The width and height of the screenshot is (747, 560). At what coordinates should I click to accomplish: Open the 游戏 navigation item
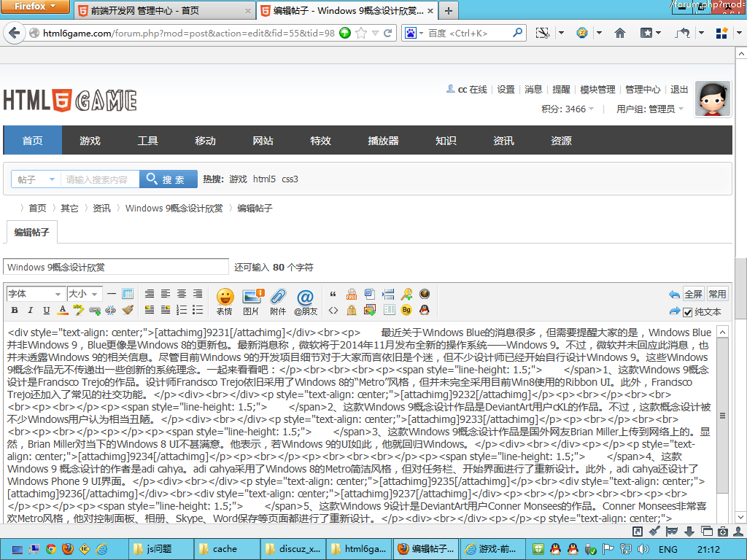point(90,141)
